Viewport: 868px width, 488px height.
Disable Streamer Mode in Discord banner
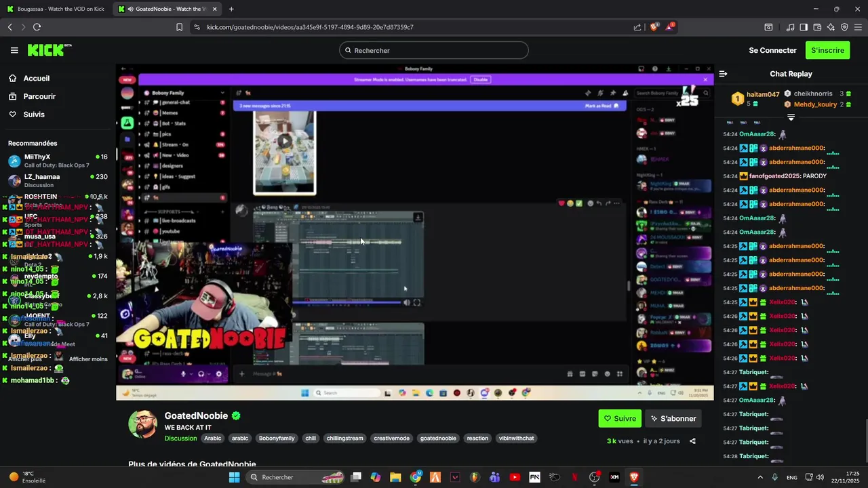[480, 79]
